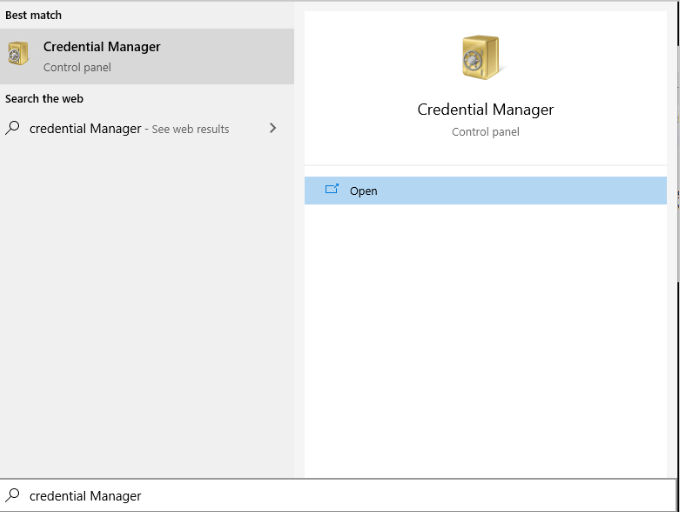Image resolution: width=680 pixels, height=512 pixels.
Task: Click the Open action in the preview pane
Action: pos(485,191)
